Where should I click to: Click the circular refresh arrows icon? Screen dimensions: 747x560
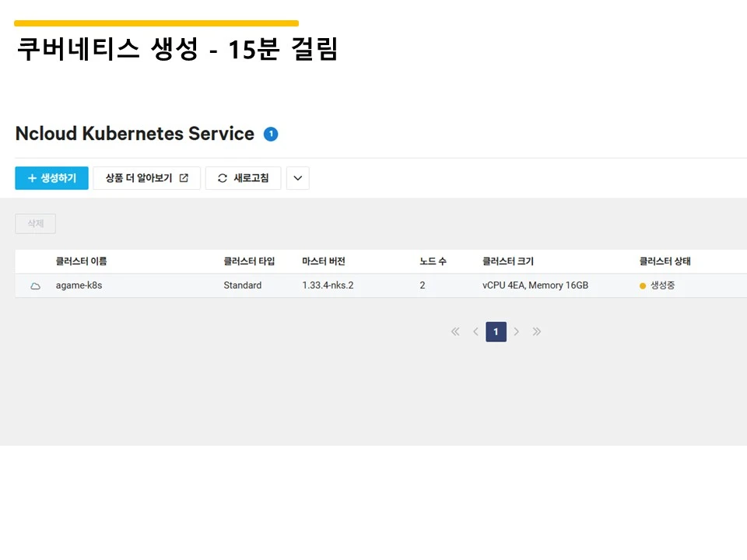(222, 178)
